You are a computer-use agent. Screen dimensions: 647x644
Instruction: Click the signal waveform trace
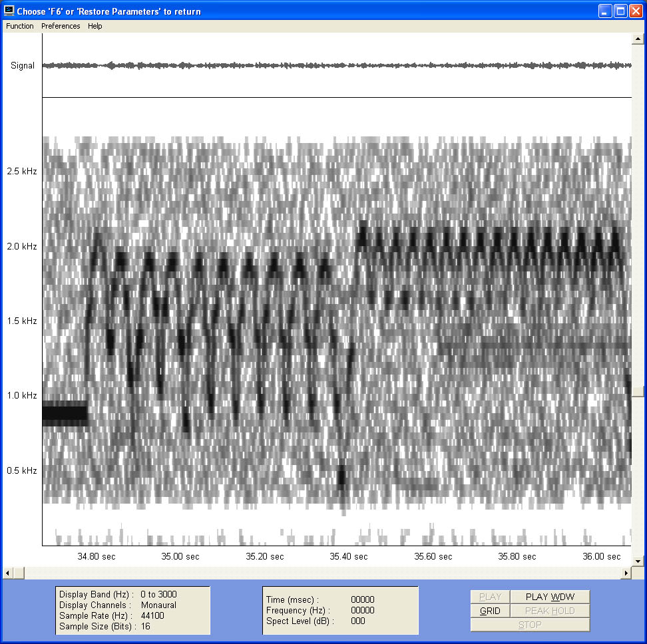[x=337, y=65]
